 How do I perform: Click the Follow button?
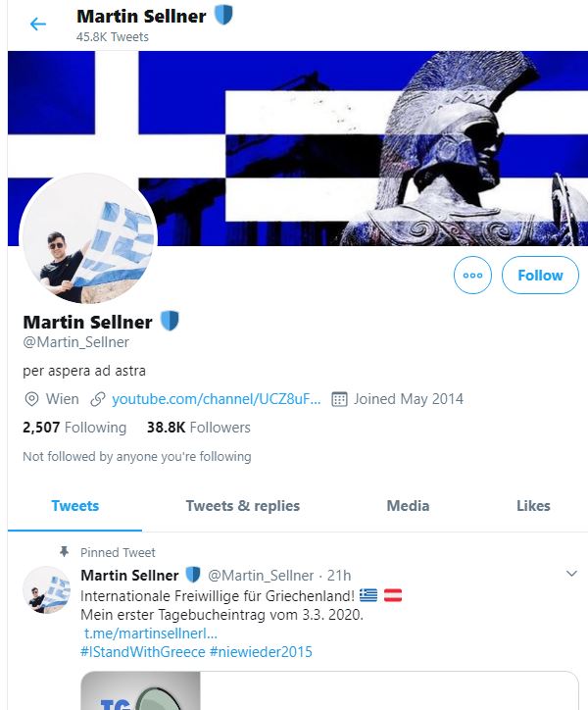pyautogui.click(x=540, y=276)
